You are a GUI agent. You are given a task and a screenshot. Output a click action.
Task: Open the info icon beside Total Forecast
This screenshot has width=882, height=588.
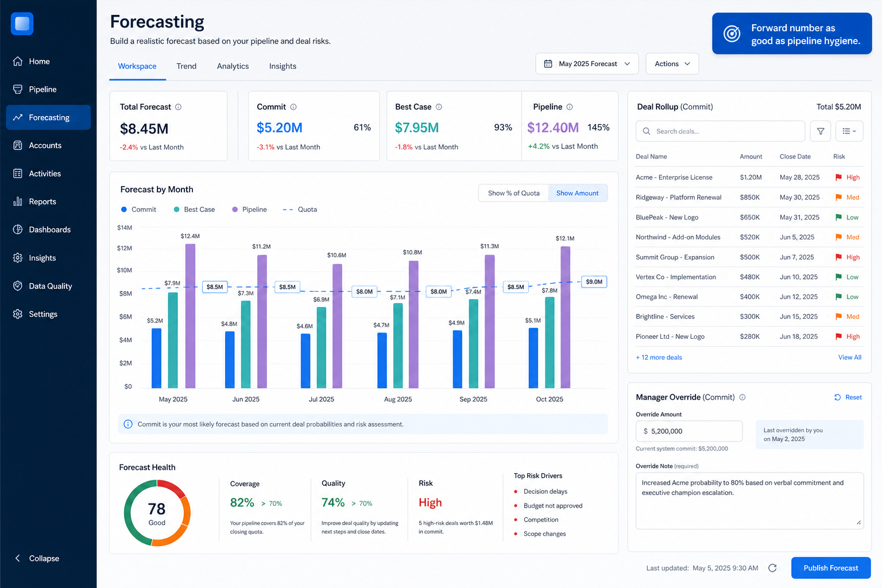click(x=179, y=107)
